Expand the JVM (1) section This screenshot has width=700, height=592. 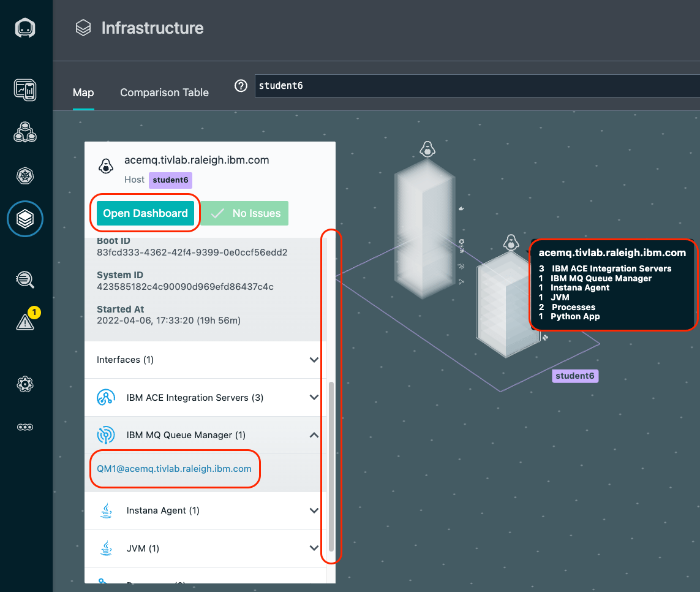[x=205, y=548]
